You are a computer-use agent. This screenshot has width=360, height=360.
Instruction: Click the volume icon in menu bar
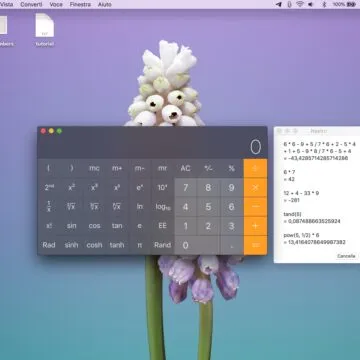[311, 4]
